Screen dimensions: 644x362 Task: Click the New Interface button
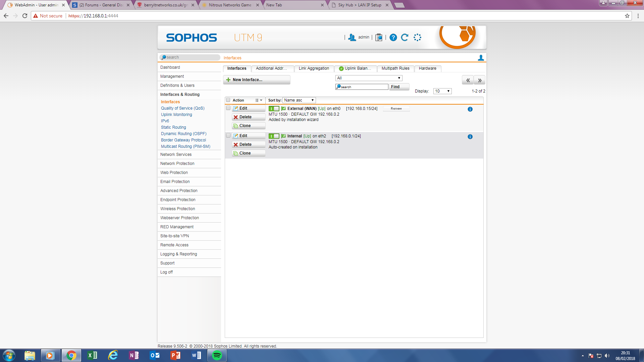[257, 80]
